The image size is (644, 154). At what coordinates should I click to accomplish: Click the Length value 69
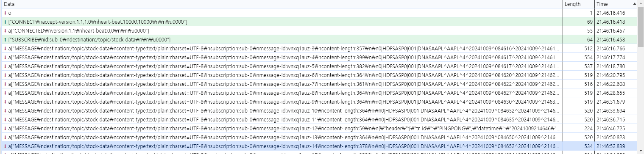pos(590,22)
